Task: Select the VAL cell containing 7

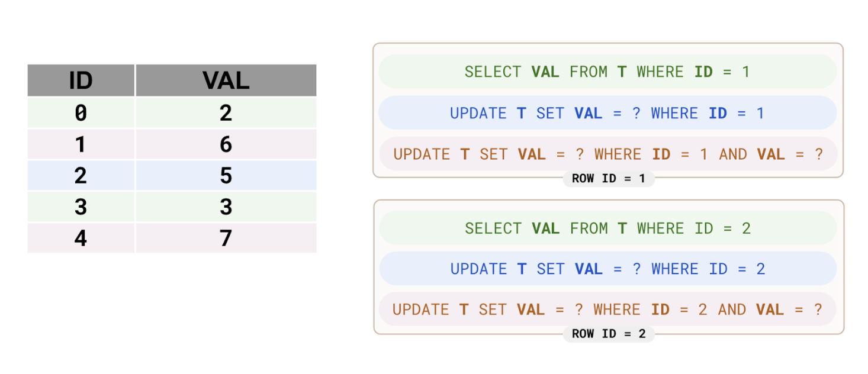Action: click(226, 238)
